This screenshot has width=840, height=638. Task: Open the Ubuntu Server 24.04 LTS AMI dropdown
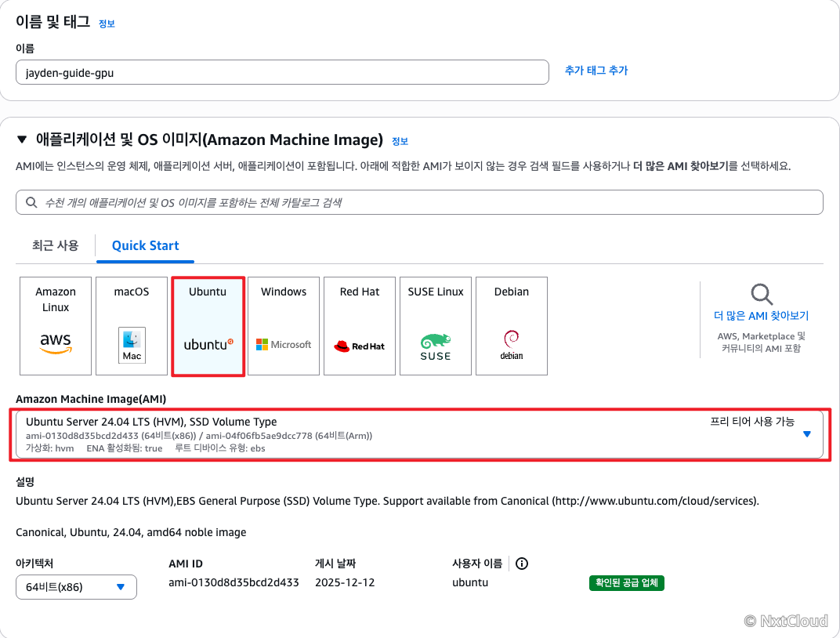click(419, 434)
